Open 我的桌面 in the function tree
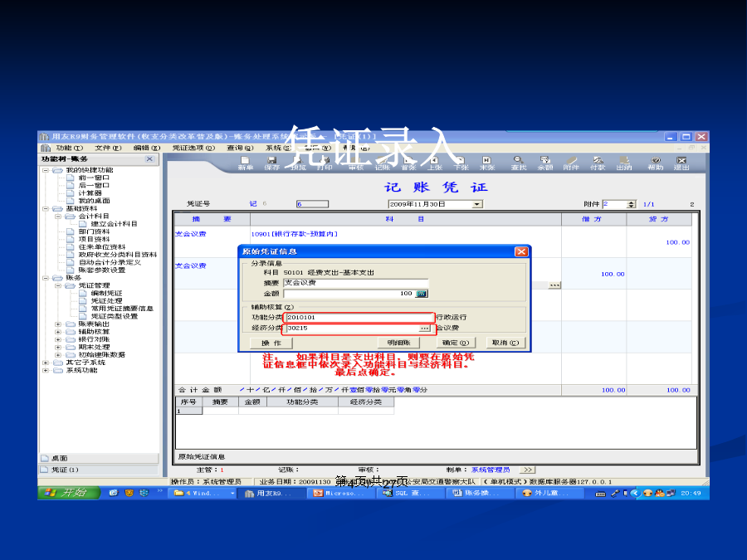This screenshot has width=747, height=560. point(94,201)
